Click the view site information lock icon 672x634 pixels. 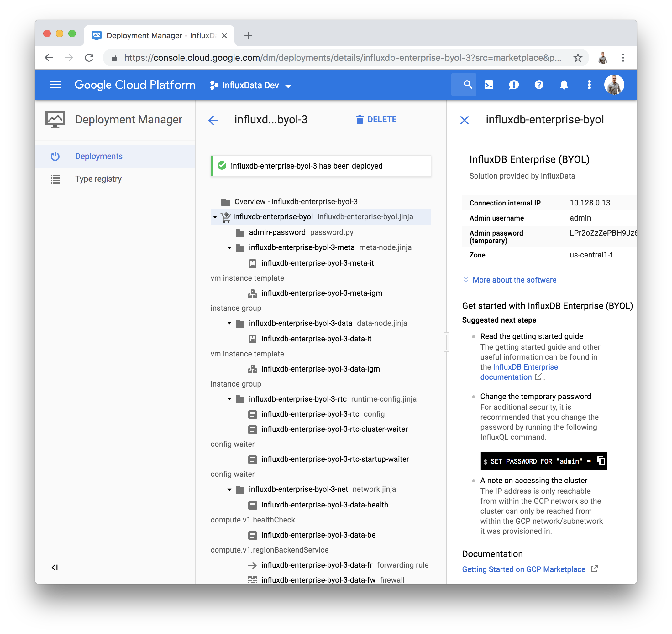114,58
